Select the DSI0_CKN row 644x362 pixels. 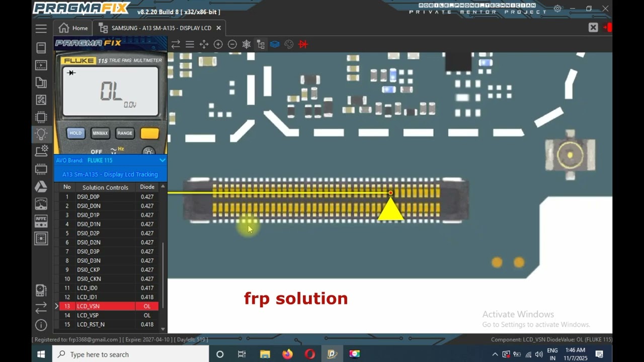click(x=109, y=279)
